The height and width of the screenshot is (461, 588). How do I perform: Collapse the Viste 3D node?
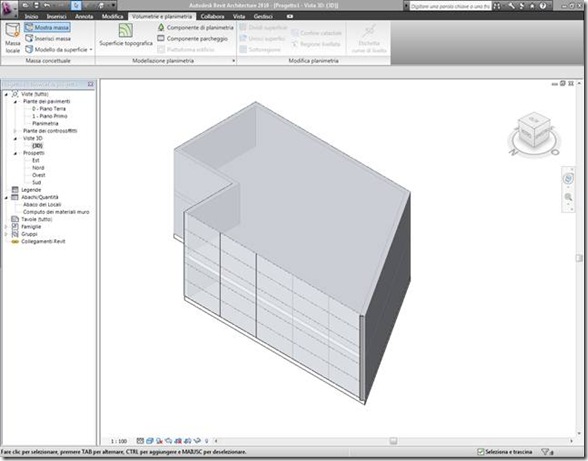pos(15,138)
